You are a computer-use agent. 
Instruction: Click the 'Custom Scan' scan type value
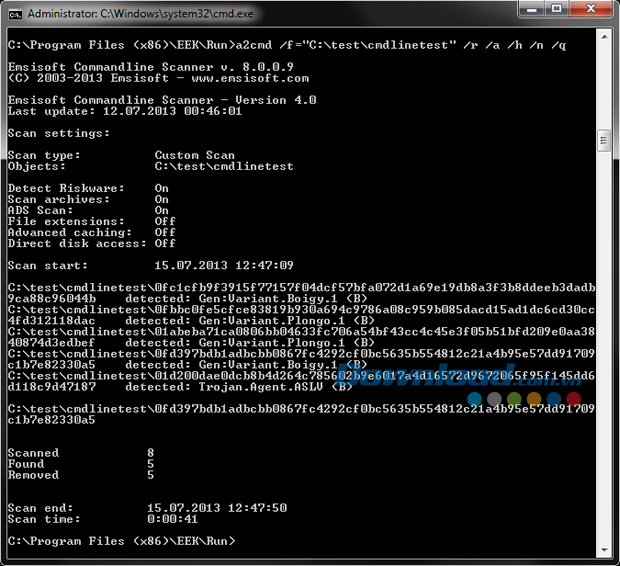(195, 155)
